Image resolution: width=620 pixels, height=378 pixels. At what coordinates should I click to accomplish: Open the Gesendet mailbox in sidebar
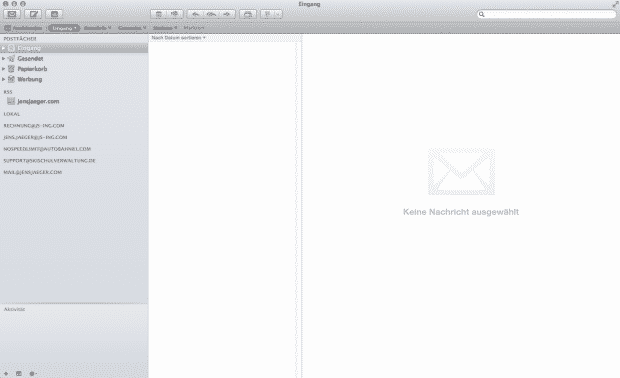click(x=30, y=59)
